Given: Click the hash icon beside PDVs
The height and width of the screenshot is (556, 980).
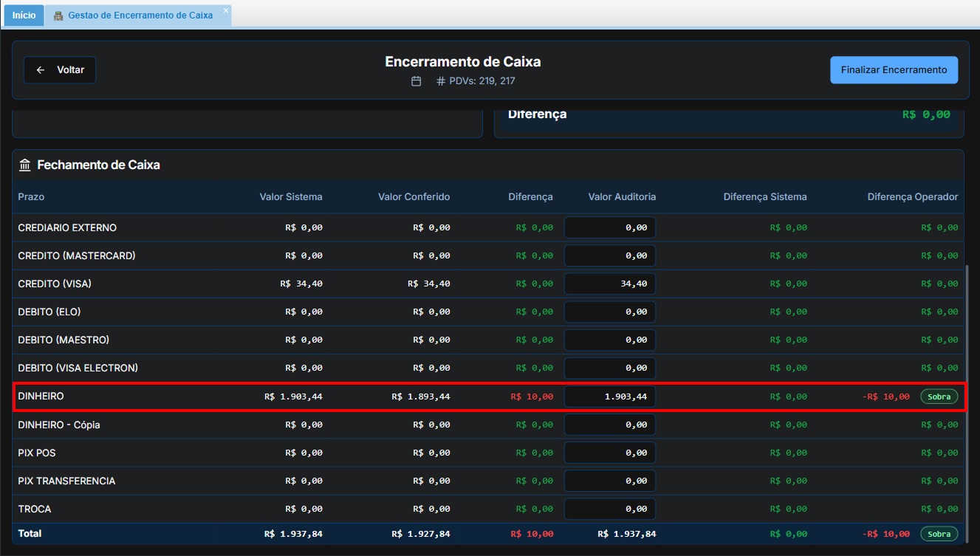Looking at the screenshot, I should click(441, 81).
